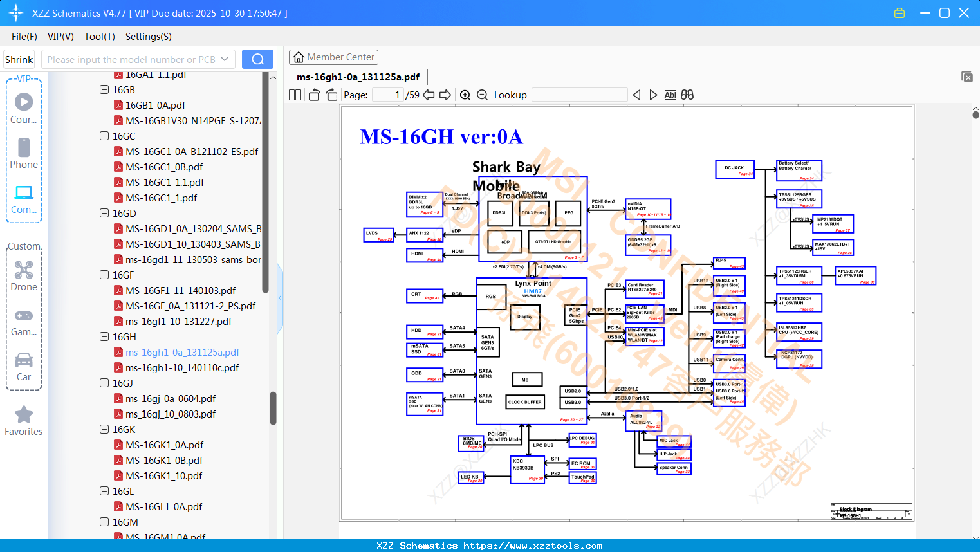Image resolution: width=980 pixels, height=552 pixels.
Task: Open MS-16GC1_1.1.pdf file
Action: click(x=165, y=183)
